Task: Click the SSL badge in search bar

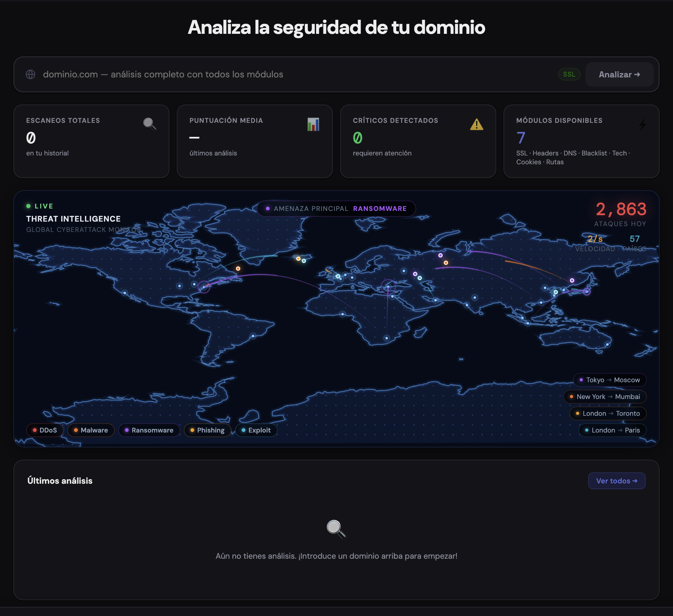Action: point(569,74)
